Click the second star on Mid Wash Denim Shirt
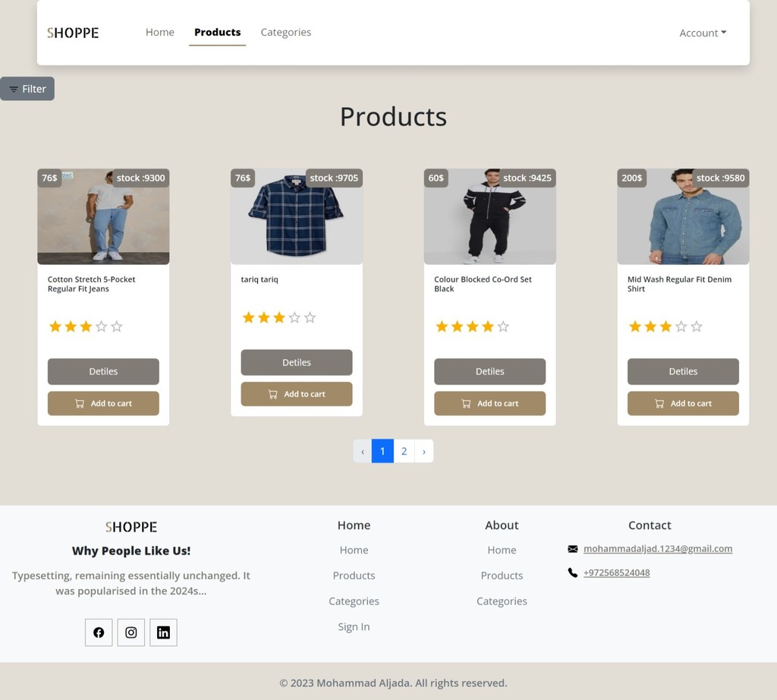Viewport: 777px width, 700px height. coord(650,326)
